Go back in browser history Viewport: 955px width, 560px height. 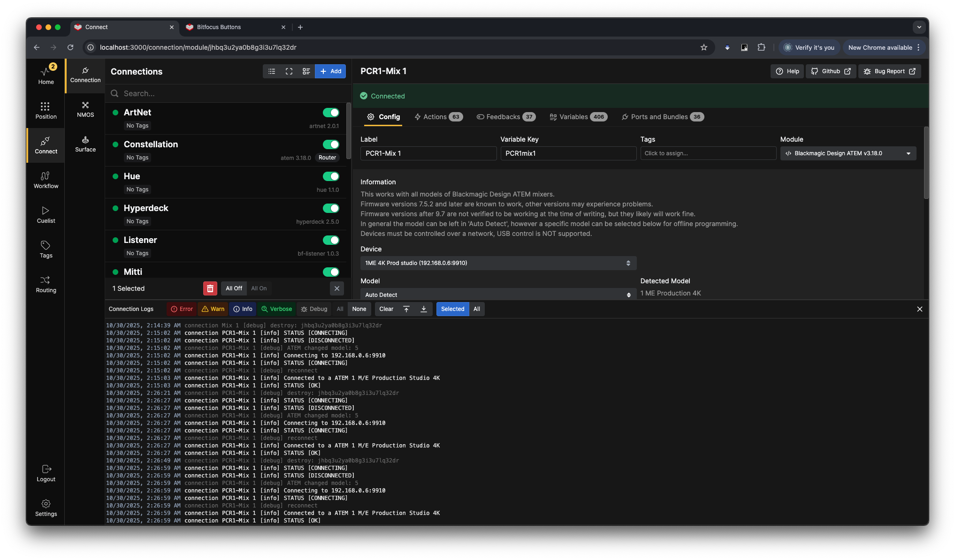tap(37, 47)
